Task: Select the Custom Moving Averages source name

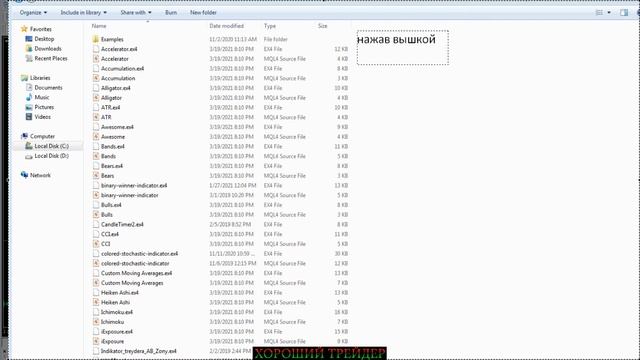Action: [132, 283]
